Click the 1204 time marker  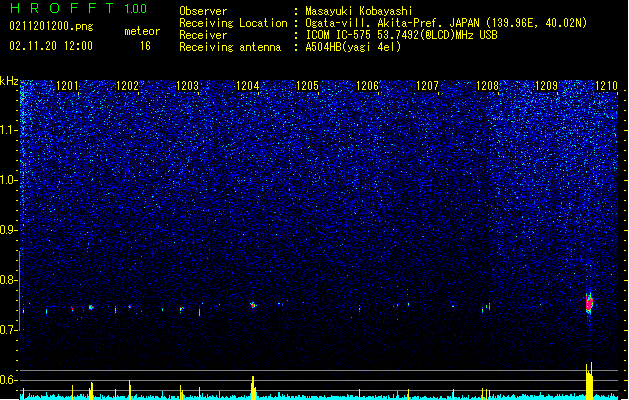pos(248,86)
